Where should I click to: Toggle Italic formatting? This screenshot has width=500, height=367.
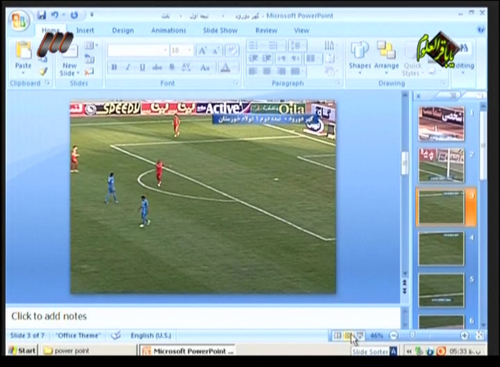(128, 67)
